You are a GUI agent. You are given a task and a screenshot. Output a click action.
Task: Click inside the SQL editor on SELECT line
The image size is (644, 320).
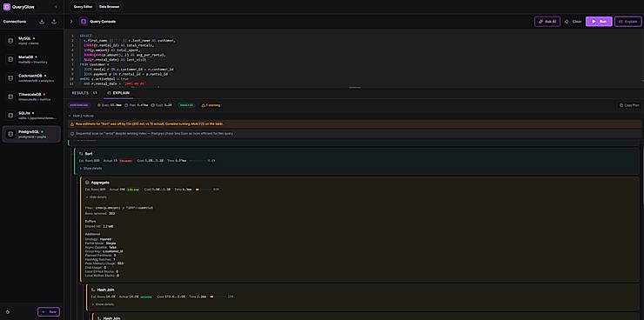(x=87, y=37)
